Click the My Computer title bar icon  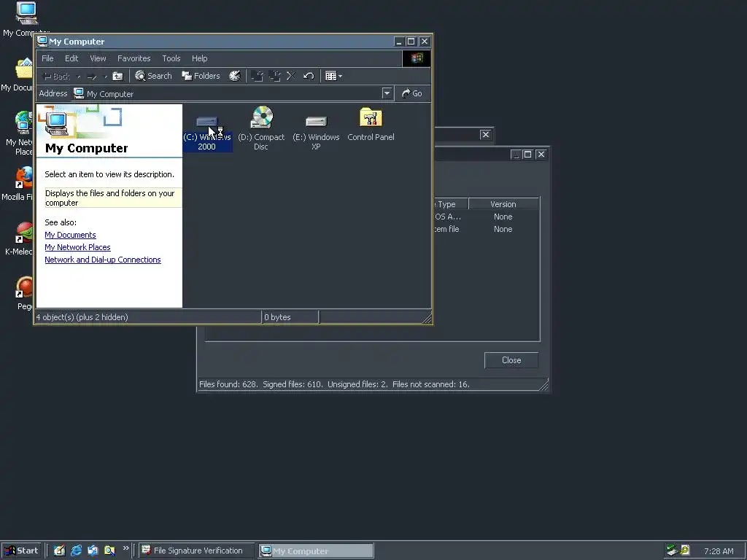click(42, 42)
